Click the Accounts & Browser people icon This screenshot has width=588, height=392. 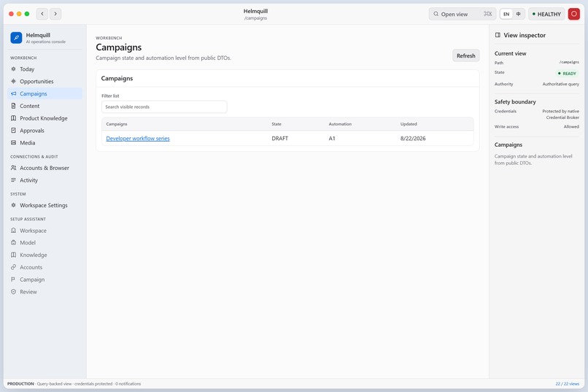pos(14,168)
